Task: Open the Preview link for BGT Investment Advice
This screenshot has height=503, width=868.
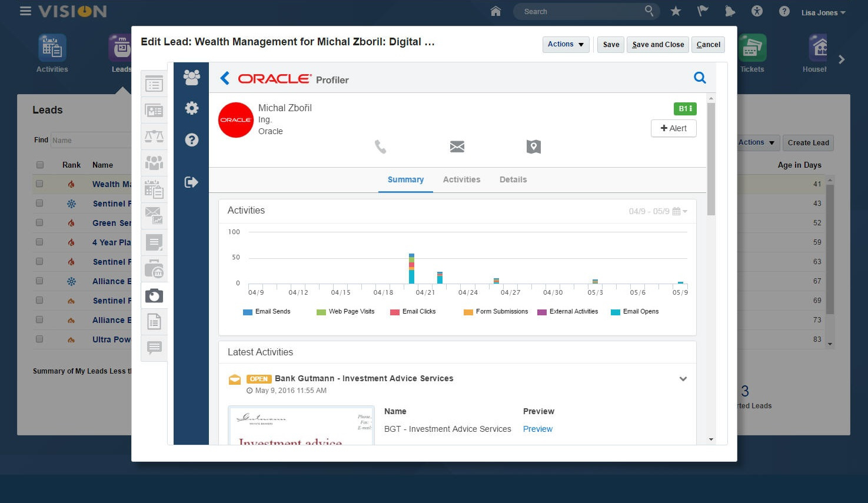Action: (538, 429)
